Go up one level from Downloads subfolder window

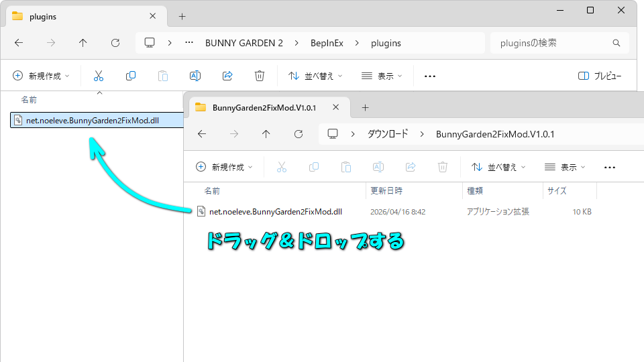pos(266,134)
